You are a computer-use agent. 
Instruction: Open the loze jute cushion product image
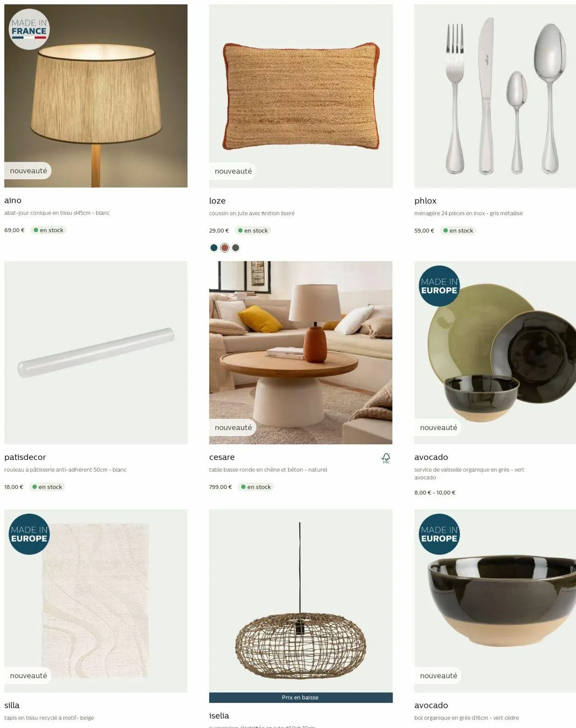tap(300, 96)
